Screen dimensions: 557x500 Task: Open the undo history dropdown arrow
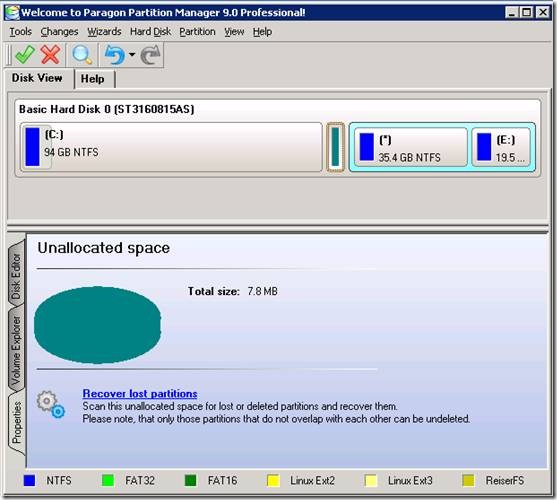(x=132, y=54)
